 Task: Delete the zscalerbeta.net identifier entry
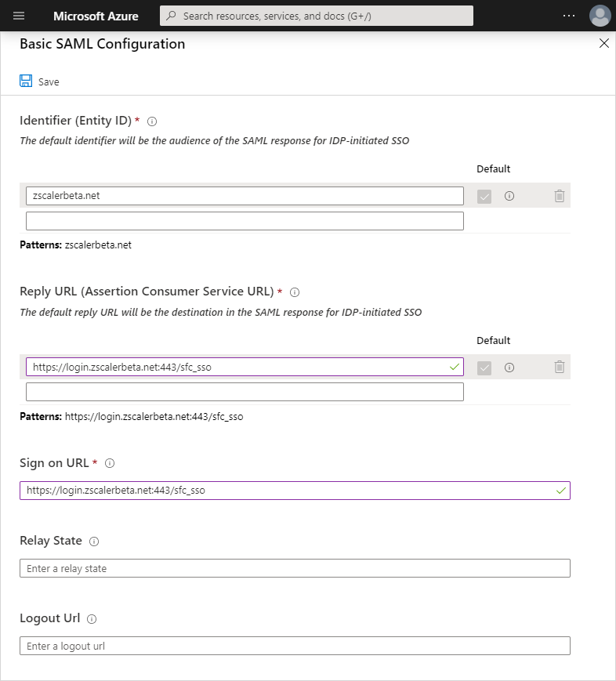(559, 196)
